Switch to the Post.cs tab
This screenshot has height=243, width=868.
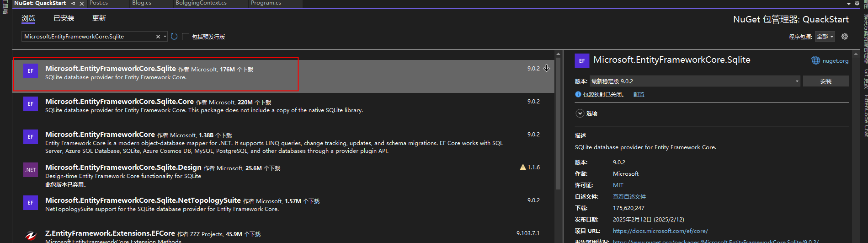pos(99,3)
